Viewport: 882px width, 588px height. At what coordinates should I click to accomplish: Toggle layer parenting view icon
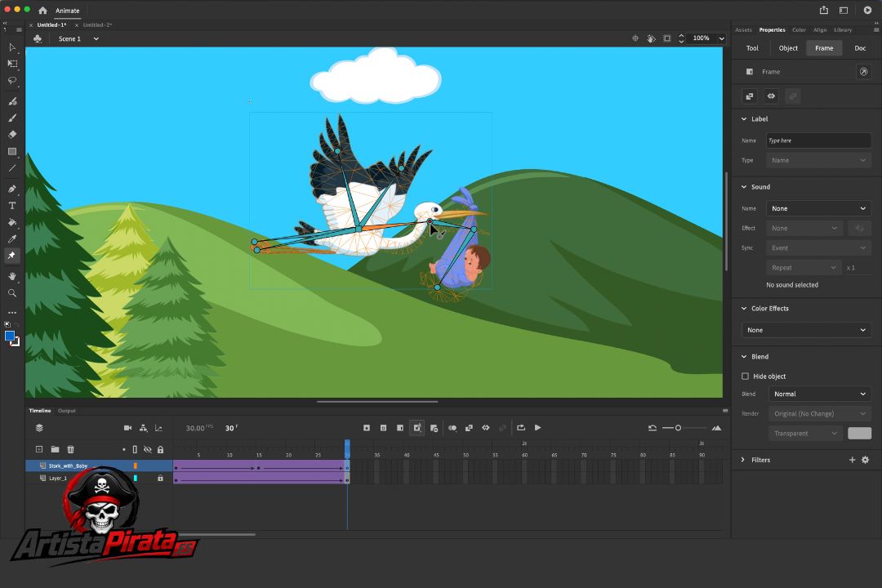144,428
